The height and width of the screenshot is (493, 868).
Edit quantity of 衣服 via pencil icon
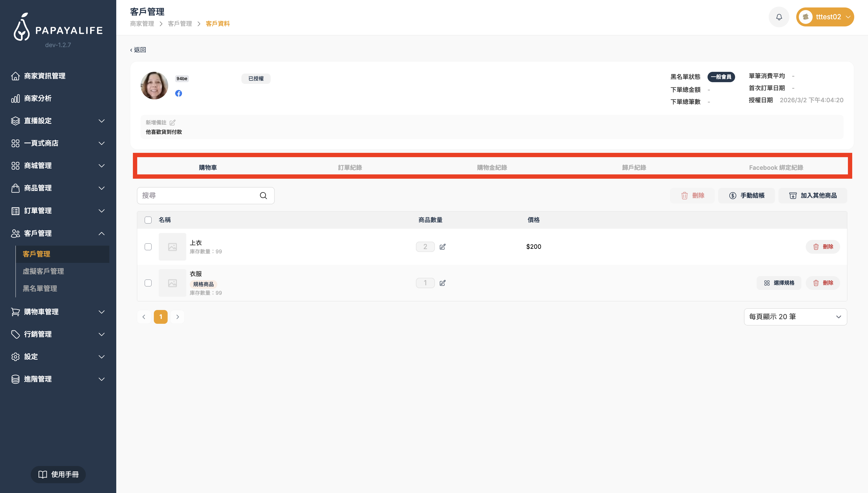(x=442, y=283)
